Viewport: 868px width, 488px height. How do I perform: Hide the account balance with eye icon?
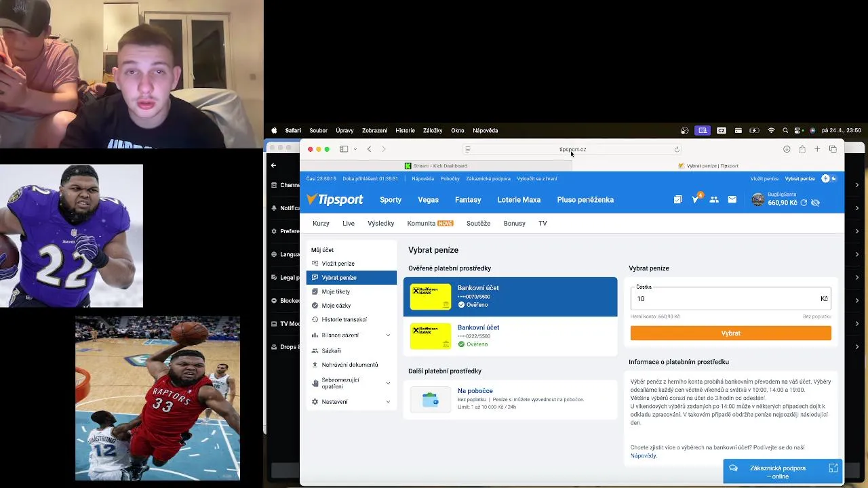coord(816,203)
